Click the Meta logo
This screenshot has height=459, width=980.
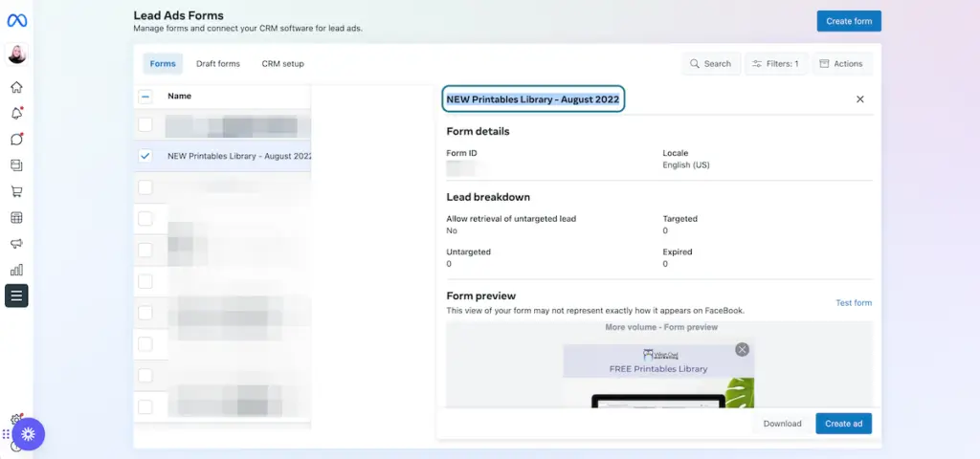click(x=17, y=21)
